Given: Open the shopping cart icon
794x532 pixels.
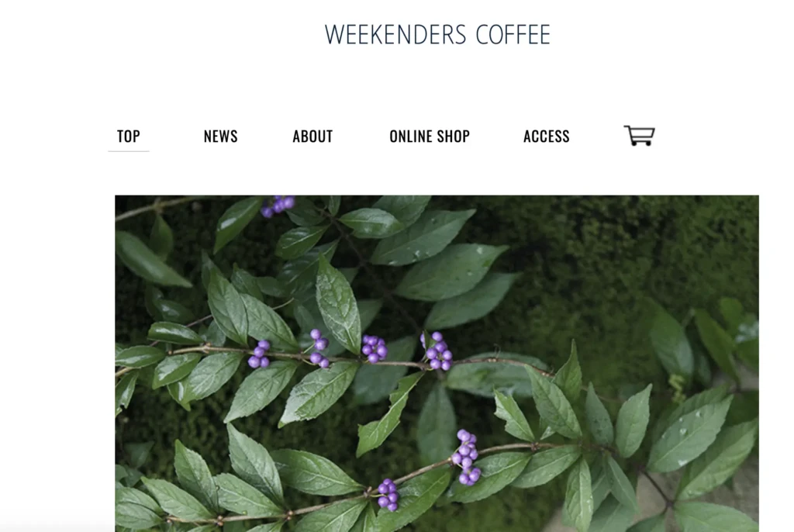Looking at the screenshot, I should 639,135.
